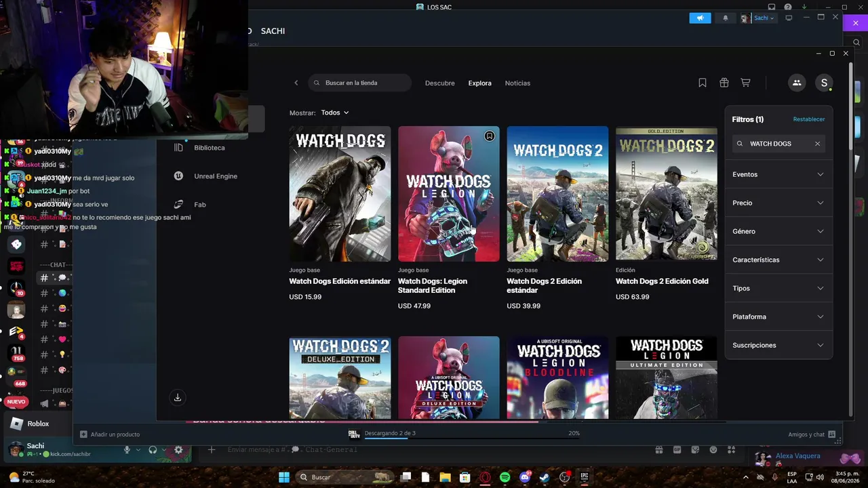Open Watch Dogs Legion Bloodline cover
Image resolution: width=868 pixels, height=488 pixels.
coord(557,378)
